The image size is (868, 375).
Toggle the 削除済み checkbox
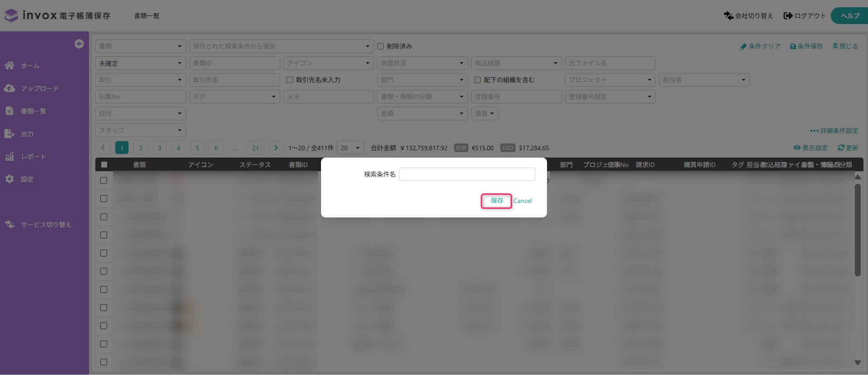(380, 46)
